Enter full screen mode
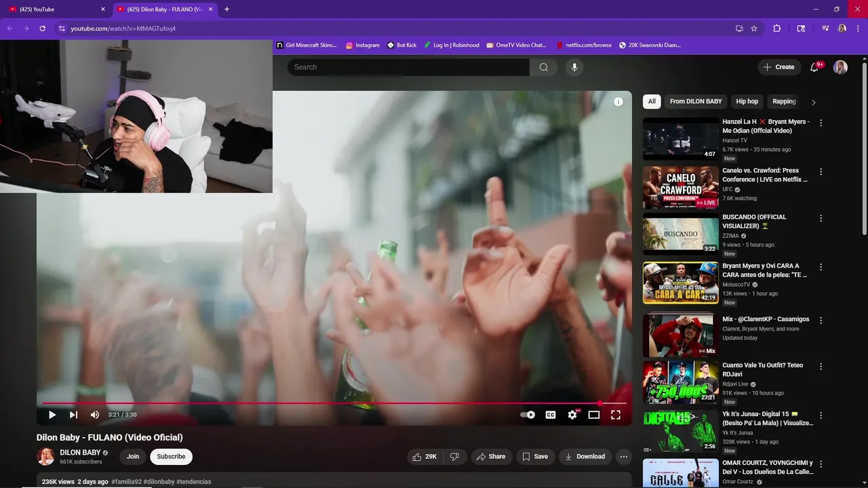868x488 pixels. click(x=616, y=415)
